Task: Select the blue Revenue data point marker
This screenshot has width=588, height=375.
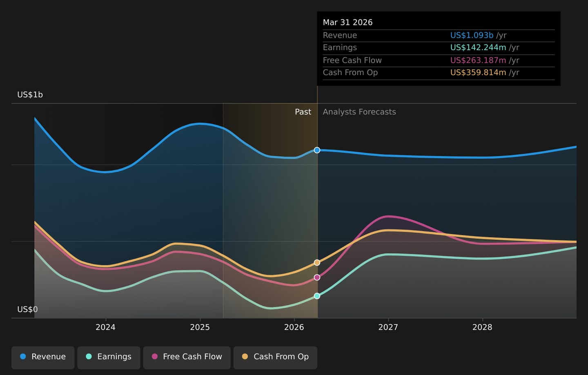Action: (x=317, y=150)
